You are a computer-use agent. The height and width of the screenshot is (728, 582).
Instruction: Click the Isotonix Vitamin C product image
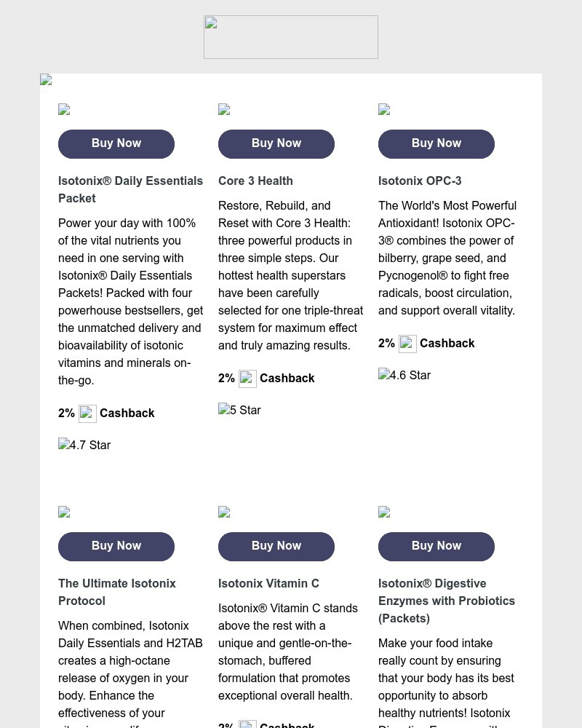point(224,513)
